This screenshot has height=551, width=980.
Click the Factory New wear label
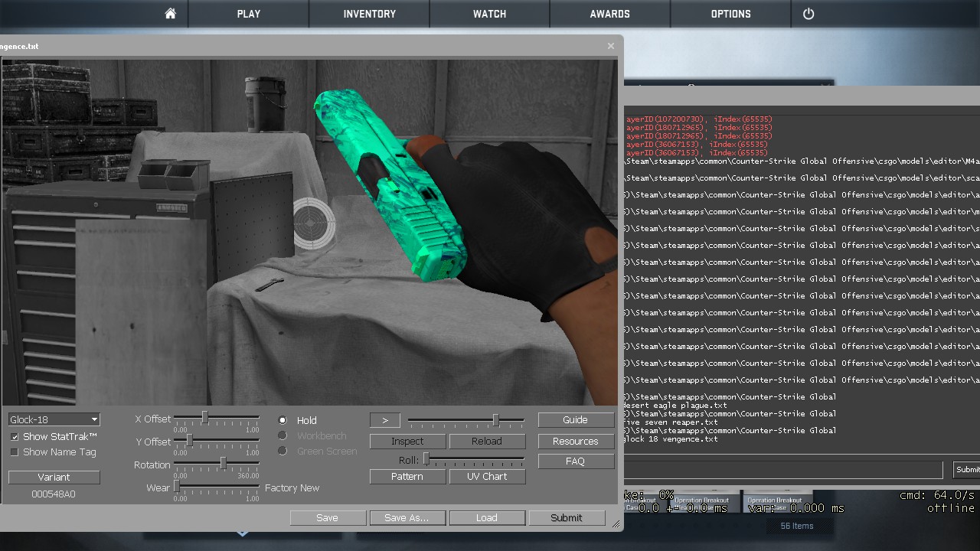tap(292, 488)
